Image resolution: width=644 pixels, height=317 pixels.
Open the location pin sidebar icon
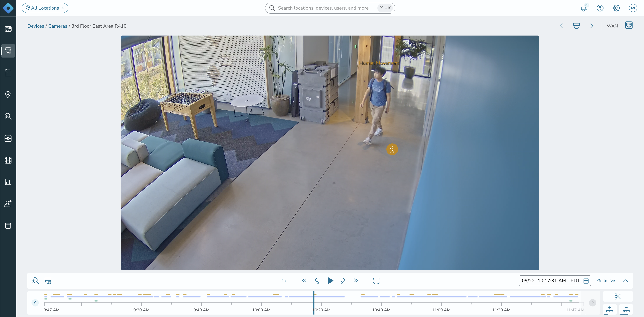click(8, 95)
